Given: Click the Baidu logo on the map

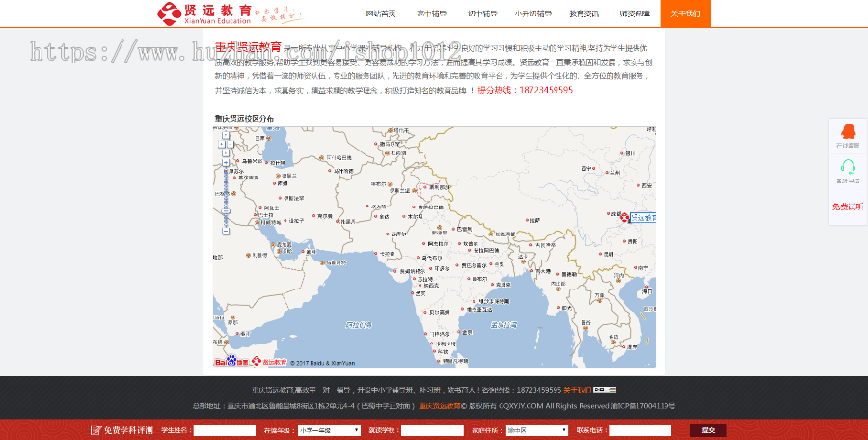Looking at the screenshot, I should click(x=231, y=361).
